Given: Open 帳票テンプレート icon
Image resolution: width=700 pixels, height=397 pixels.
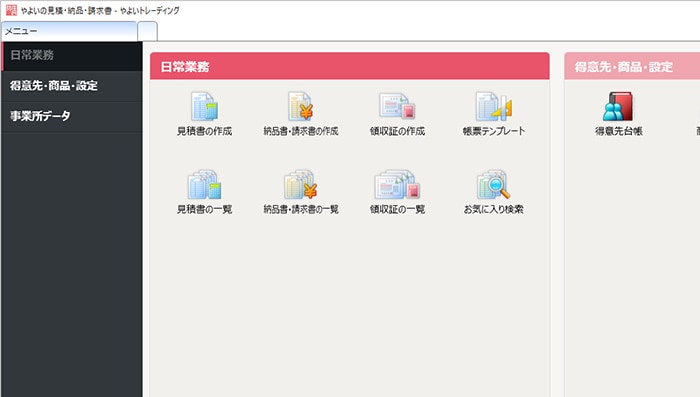Looking at the screenshot, I should (494, 107).
